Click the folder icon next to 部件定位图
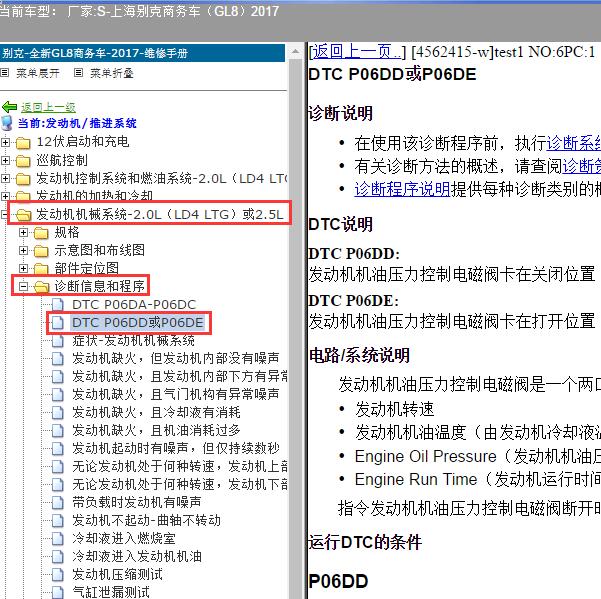This screenshot has height=599, width=601. [x=41, y=269]
